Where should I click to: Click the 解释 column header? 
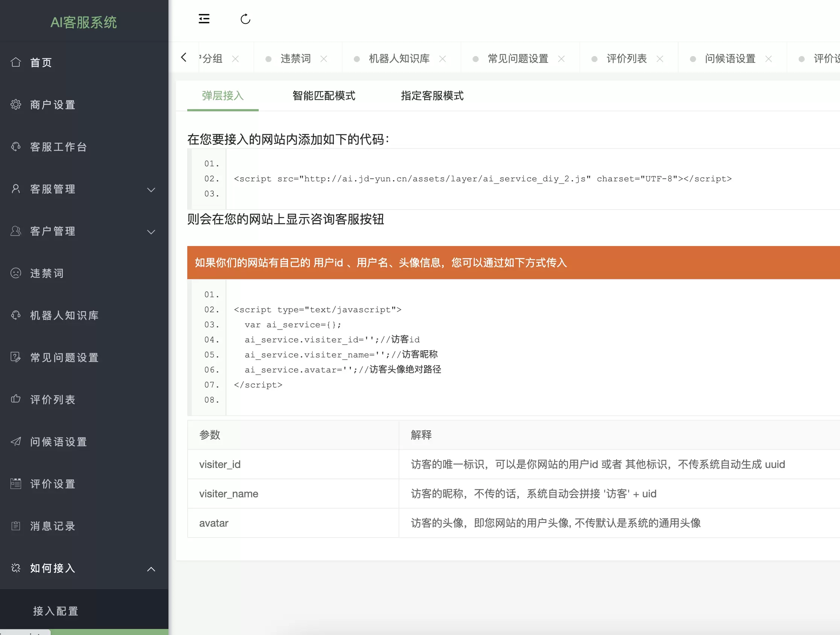[x=619, y=435]
